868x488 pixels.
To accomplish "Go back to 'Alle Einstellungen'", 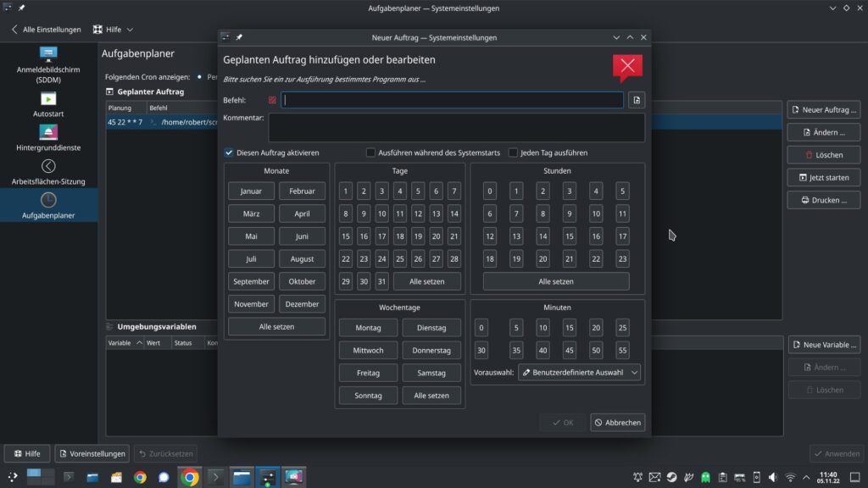I will pos(47,30).
